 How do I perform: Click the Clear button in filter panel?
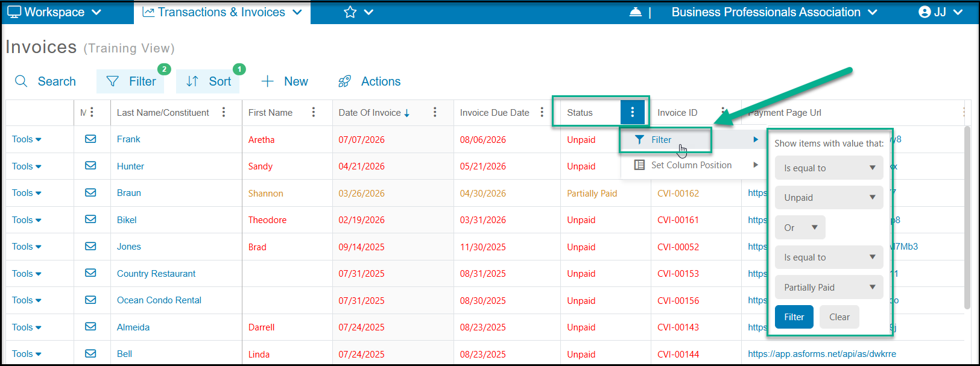[x=839, y=317]
